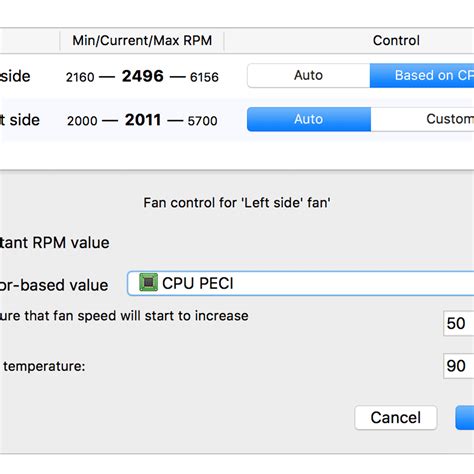This screenshot has width=474, height=474.
Task: Select the highlighted Auto button in second row
Action: pos(309,119)
